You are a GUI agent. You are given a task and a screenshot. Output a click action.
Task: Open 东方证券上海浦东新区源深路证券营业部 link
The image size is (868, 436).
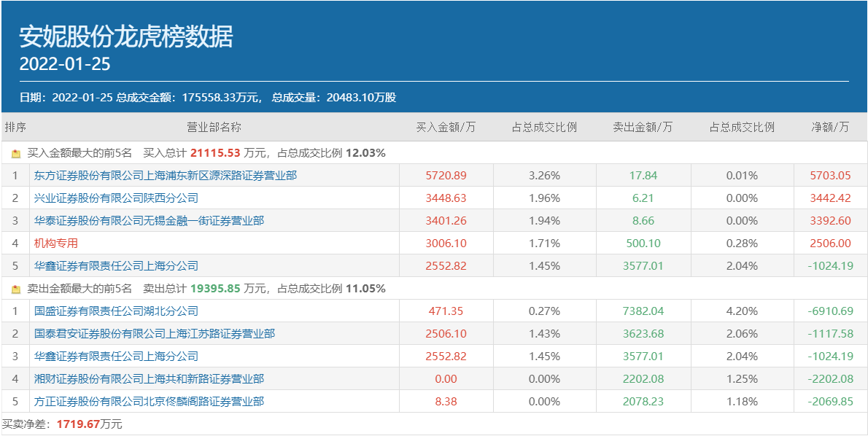click(x=166, y=176)
